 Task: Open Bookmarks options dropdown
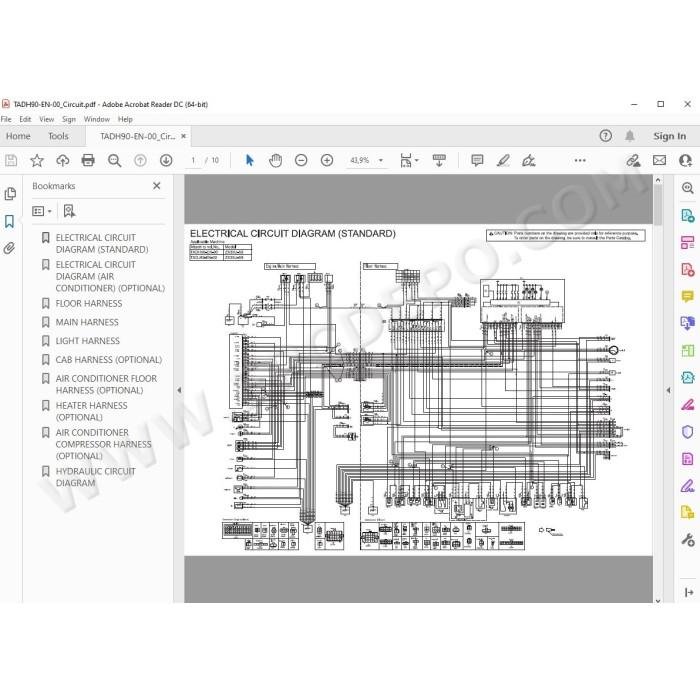click(x=42, y=211)
